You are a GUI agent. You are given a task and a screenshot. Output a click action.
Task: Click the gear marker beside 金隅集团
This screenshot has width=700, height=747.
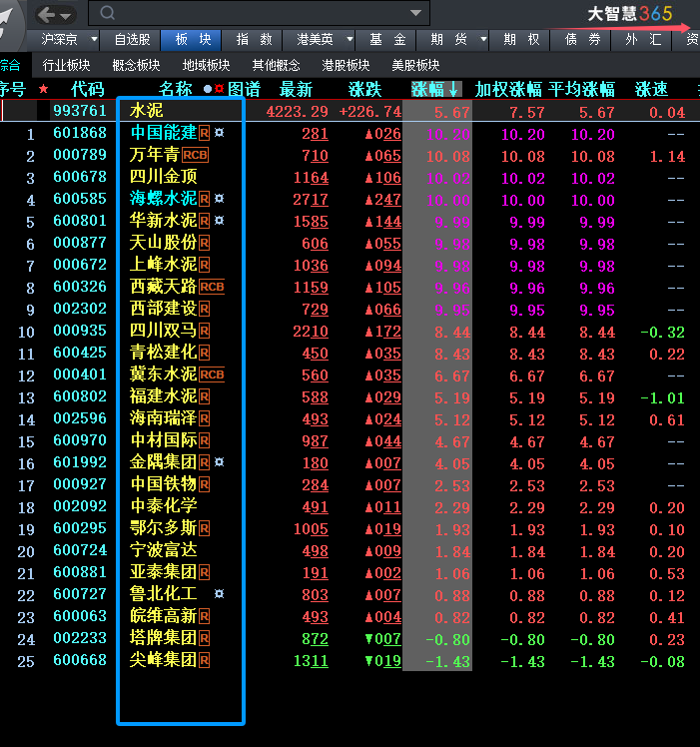point(220,462)
